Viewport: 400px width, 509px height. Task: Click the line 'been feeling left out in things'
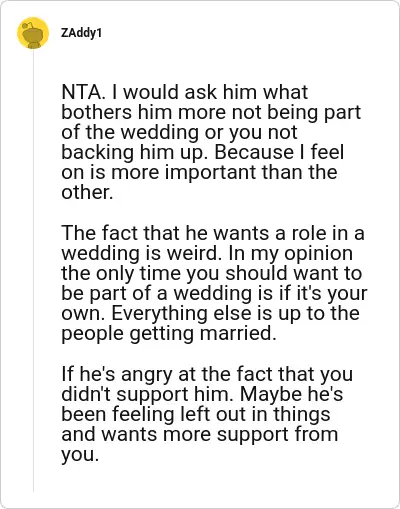pos(196,414)
